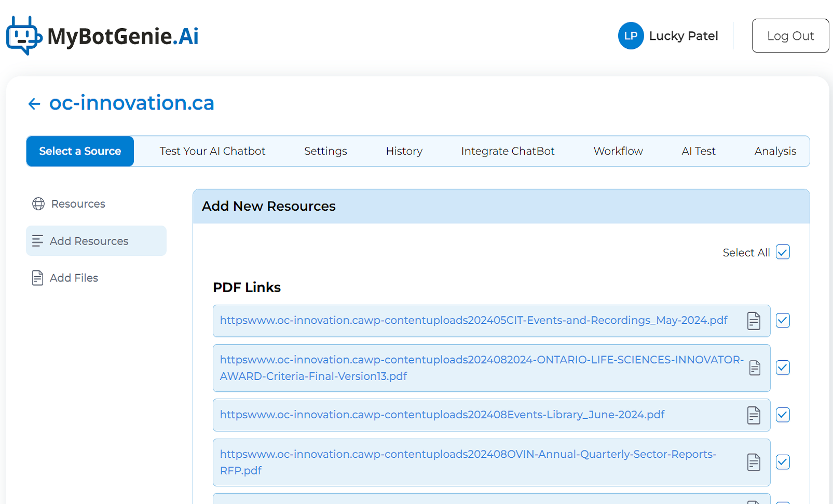Open Integrate ChatBot tab
This screenshot has width=833, height=504.
[508, 151]
